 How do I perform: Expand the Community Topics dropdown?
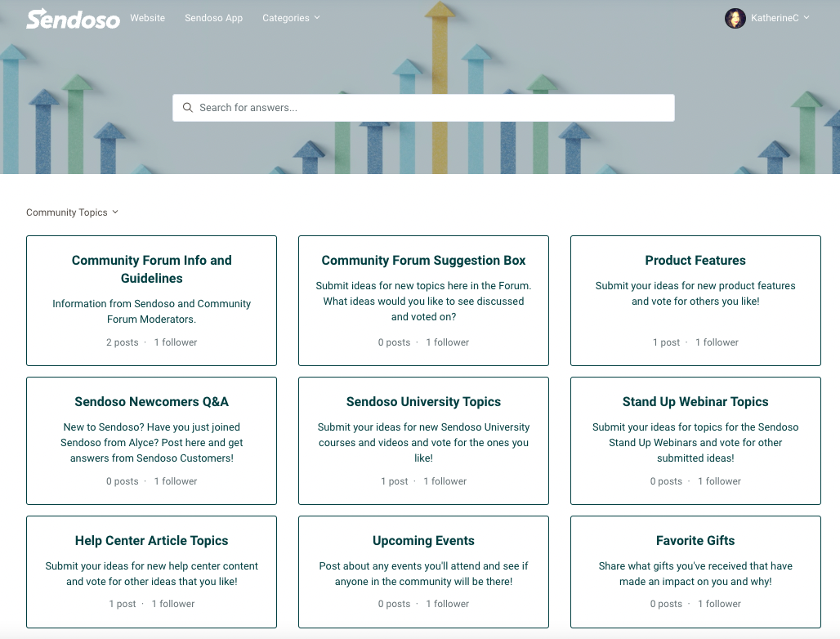73,212
